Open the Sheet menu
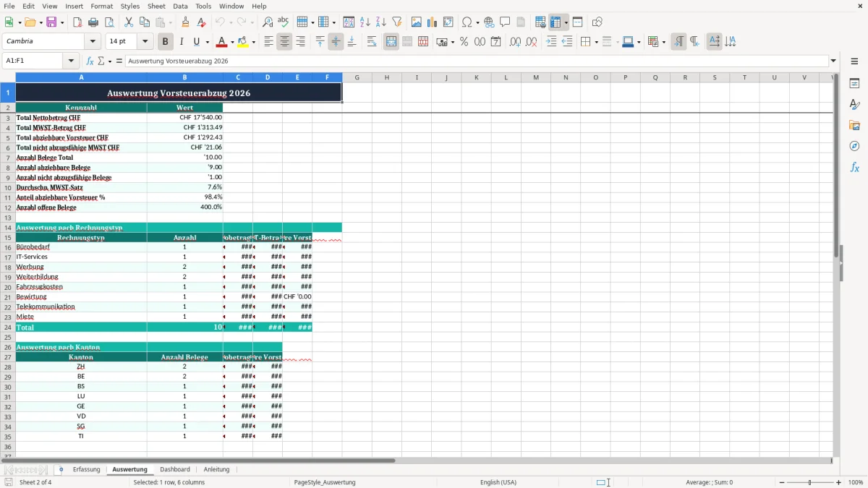The width and height of the screenshot is (868, 488). [156, 6]
